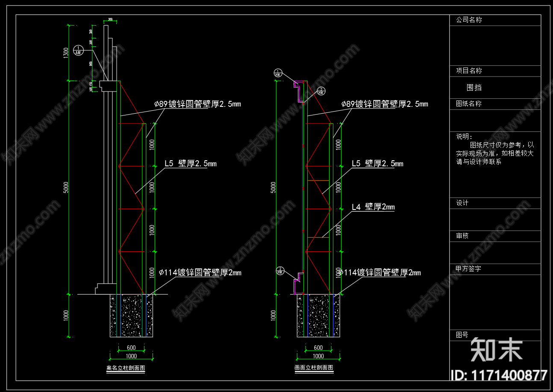Viewport: 553px width, 392px height.
Task: Select the drawing title 画面立柱剖面图
Action: [x=314, y=368]
